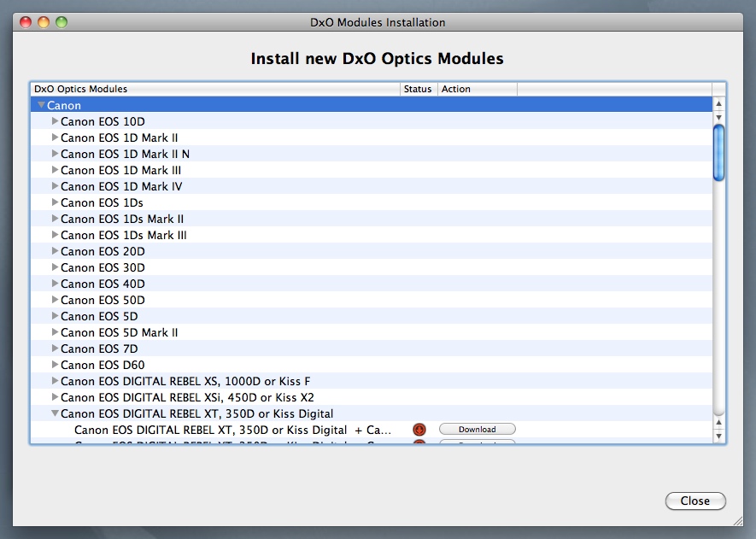The height and width of the screenshot is (539, 756).
Task: Select Canon EOS DIGITAL REBEL XSi row
Action: tap(187, 397)
